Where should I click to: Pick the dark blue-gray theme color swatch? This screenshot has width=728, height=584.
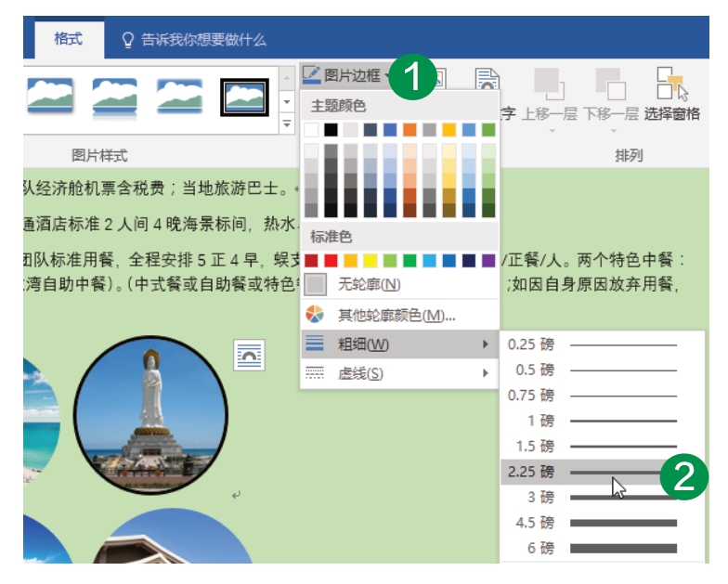(370, 130)
